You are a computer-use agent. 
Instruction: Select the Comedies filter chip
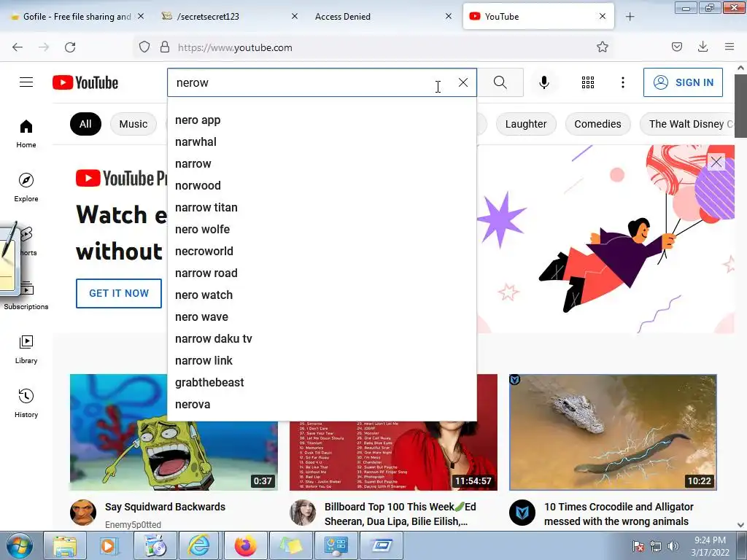[598, 124]
